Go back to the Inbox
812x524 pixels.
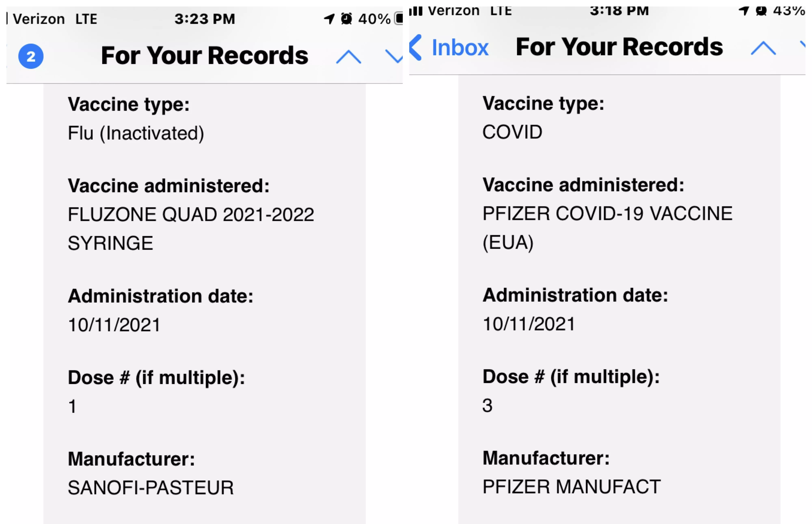pos(459,47)
